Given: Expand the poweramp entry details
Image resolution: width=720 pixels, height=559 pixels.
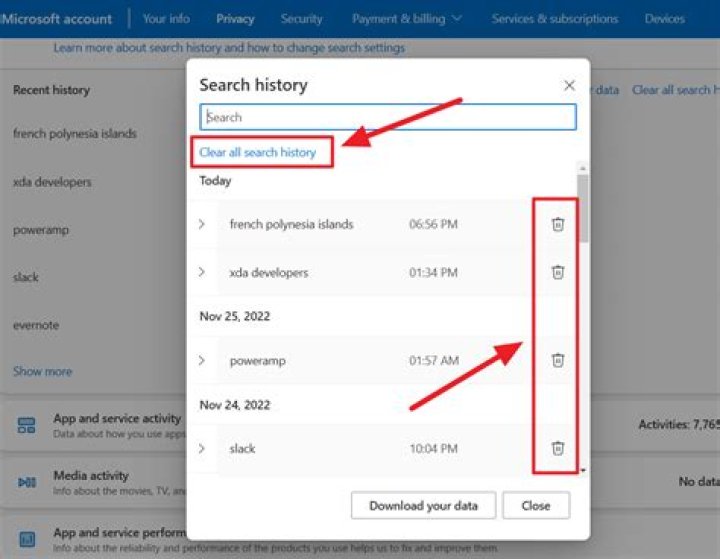Looking at the screenshot, I should pos(201,360).
